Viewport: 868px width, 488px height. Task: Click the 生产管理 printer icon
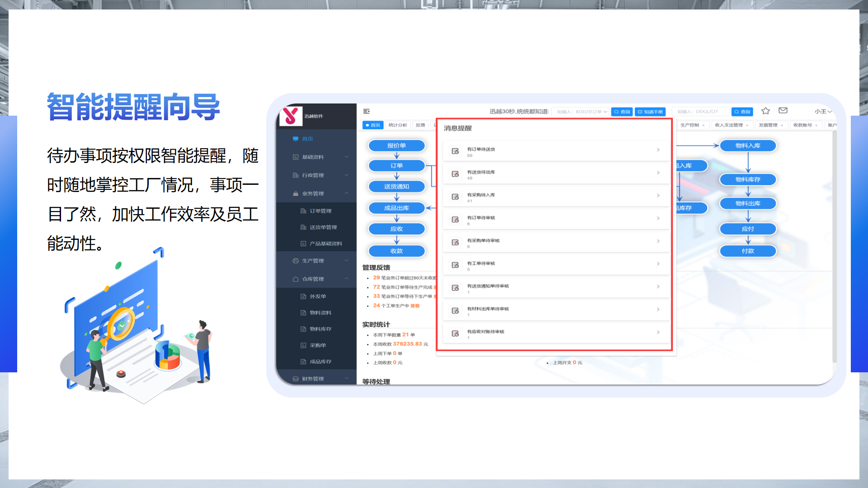click(295, 261)
